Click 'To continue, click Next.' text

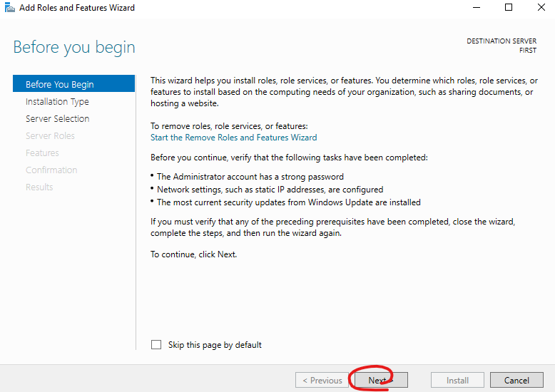[193, 254]
